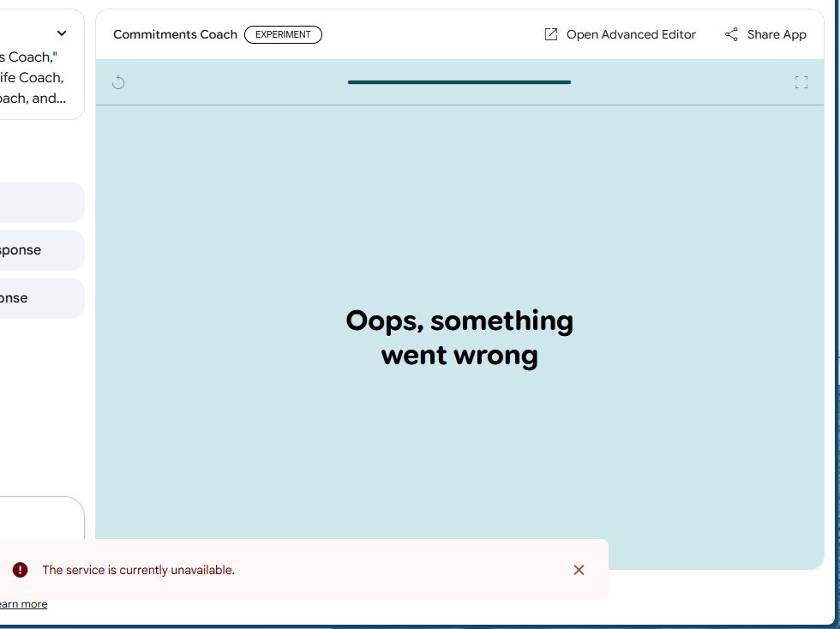Click the EXPERIMENT badge
Screen dimensions: 840x629
click(x=283, y=34)
